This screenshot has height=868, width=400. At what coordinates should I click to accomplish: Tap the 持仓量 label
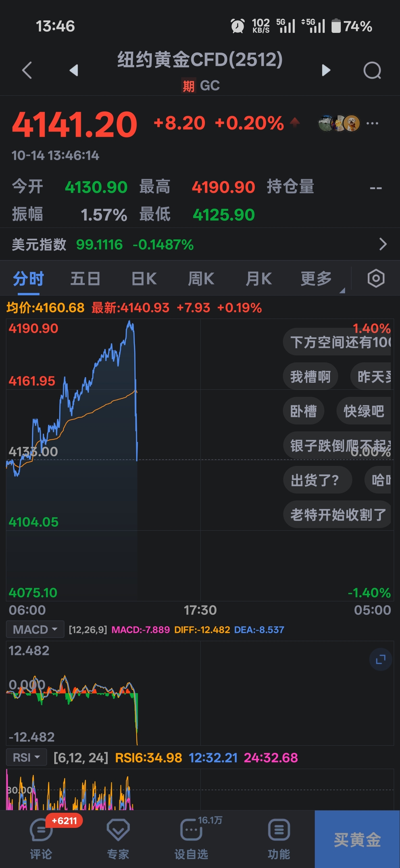click(x=290, y=186)
